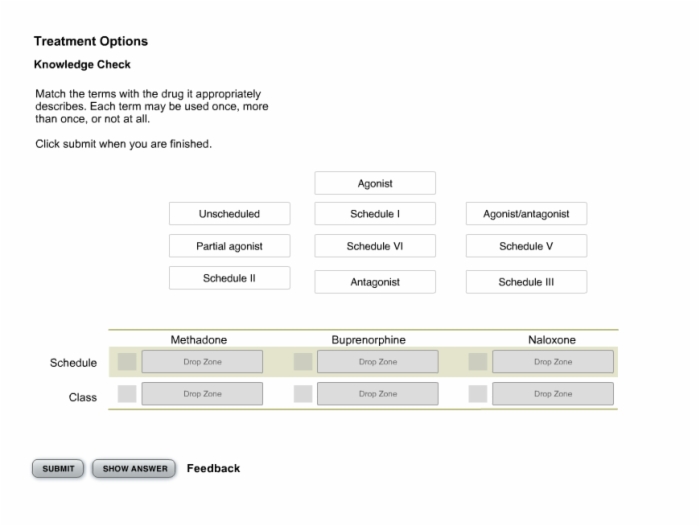Click Buprenorphine Schedule drop zone

point(378,362)
